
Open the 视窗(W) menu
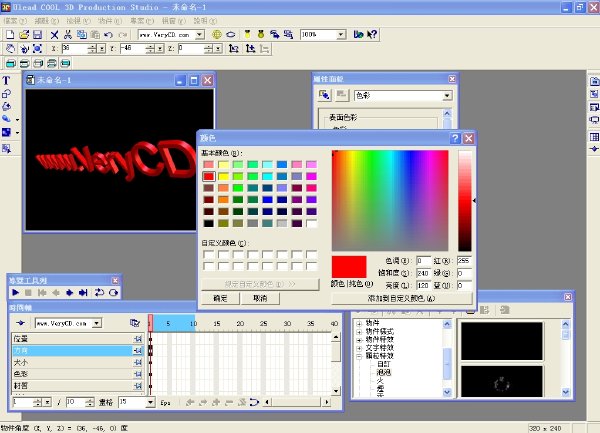[174, 21]
